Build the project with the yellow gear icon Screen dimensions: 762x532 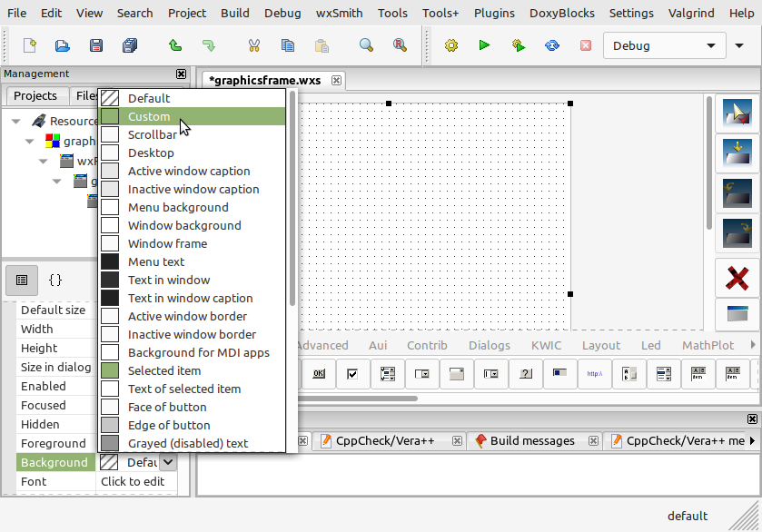pos(451,45)
